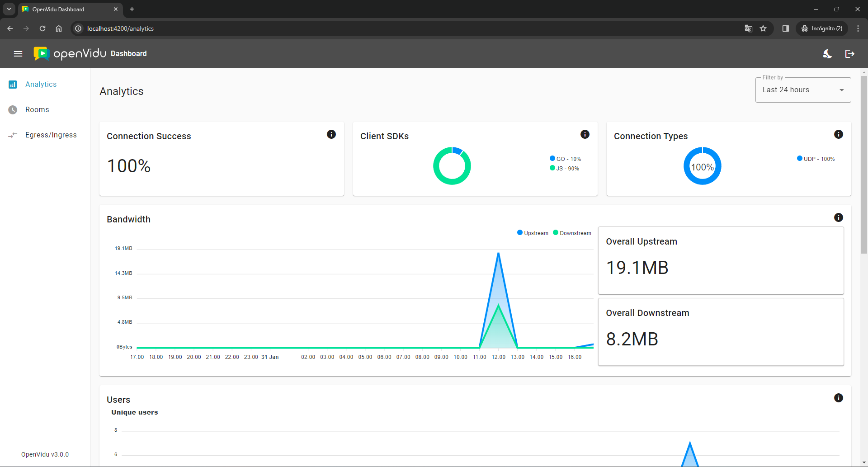Image resolution: width=868 pixels, height=467 pixels.
Task: Reload the page in browser
Action: (x=42, y=28)
